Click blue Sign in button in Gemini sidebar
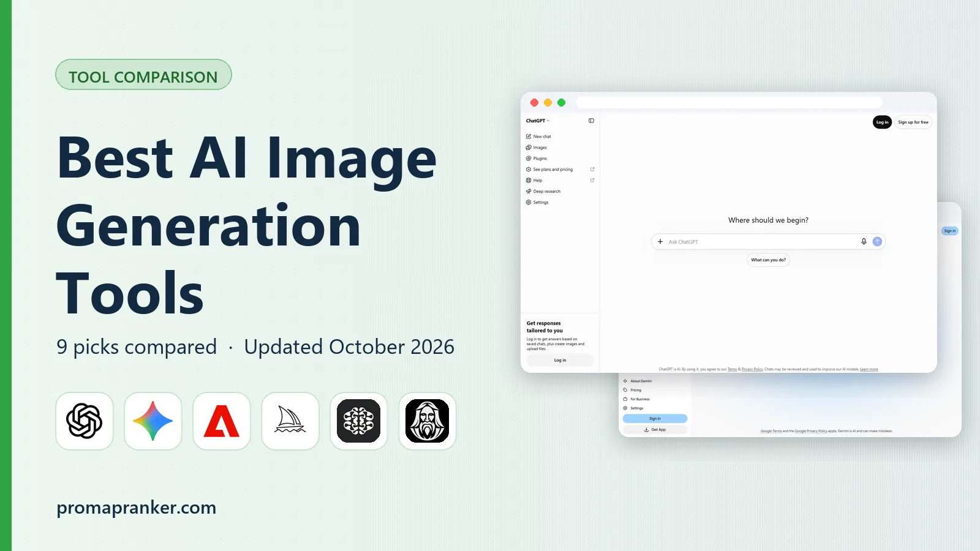 tap(655, 419)
